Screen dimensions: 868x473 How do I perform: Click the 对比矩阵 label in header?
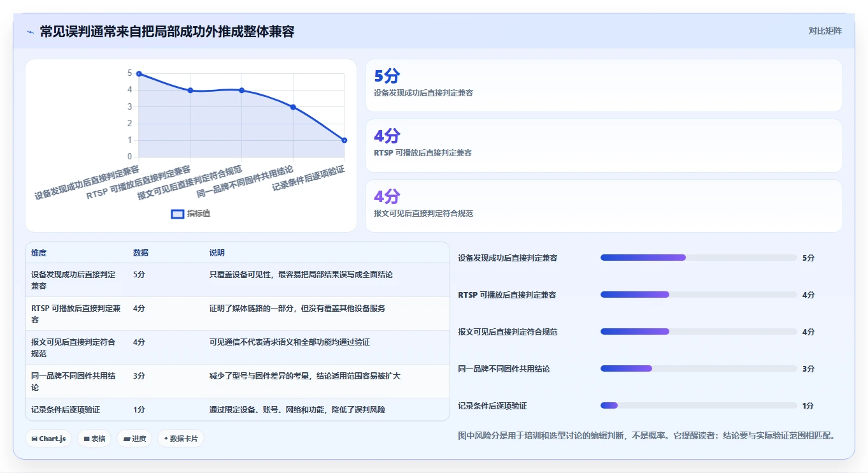click(x=825, y=31)
